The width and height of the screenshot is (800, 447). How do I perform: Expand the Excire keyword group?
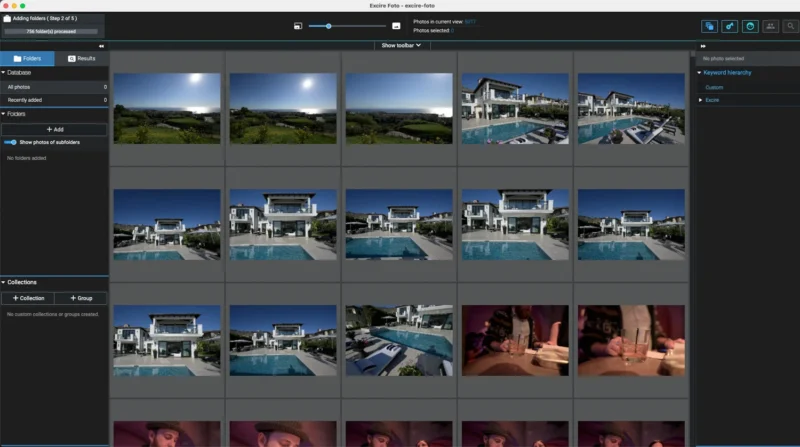pos(701,100)
